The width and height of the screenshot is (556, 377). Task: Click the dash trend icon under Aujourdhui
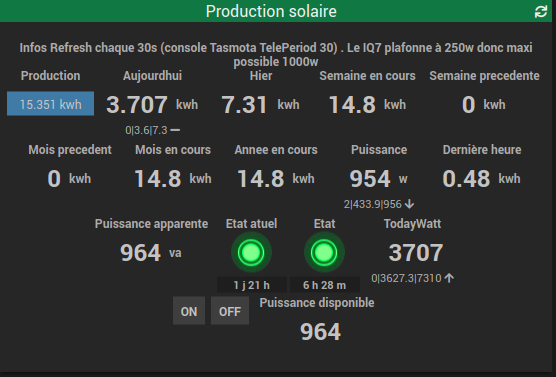pyautogui.click(x=175, y=130)
